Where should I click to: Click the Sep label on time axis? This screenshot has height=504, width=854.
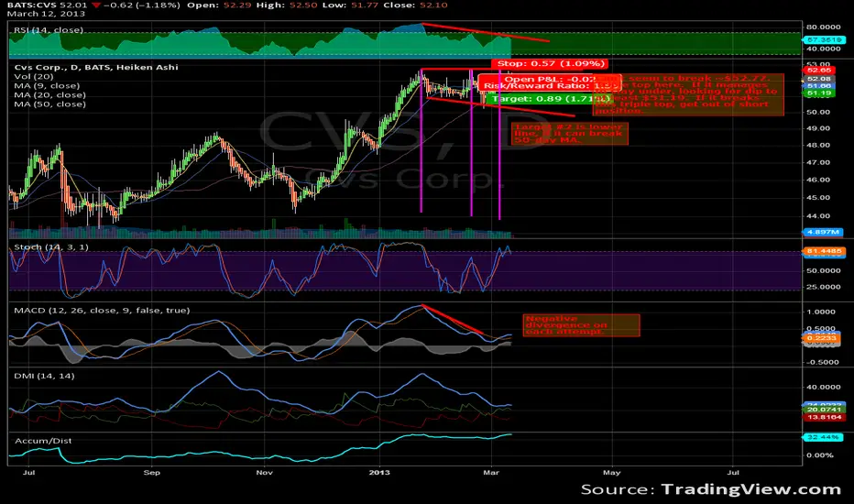tap(152, 473)
